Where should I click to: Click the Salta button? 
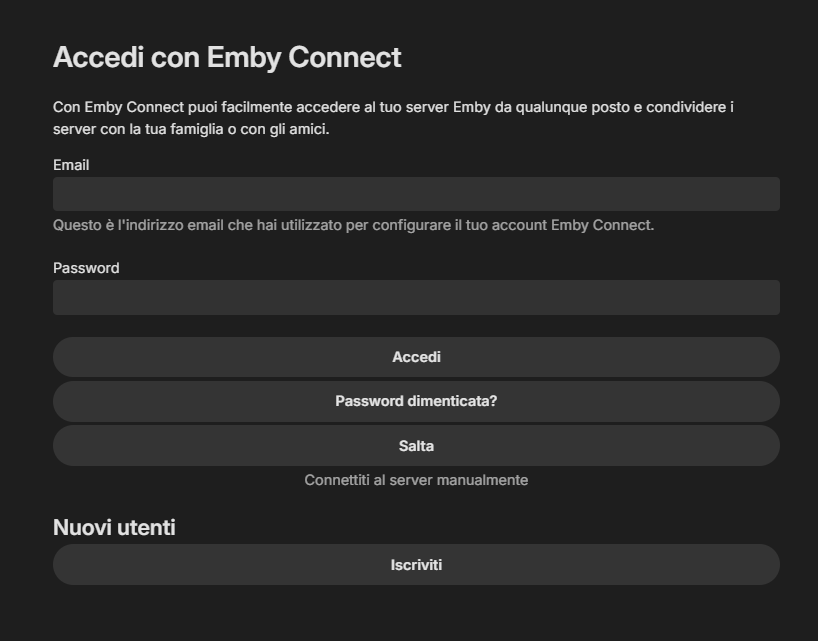(416, 446)
